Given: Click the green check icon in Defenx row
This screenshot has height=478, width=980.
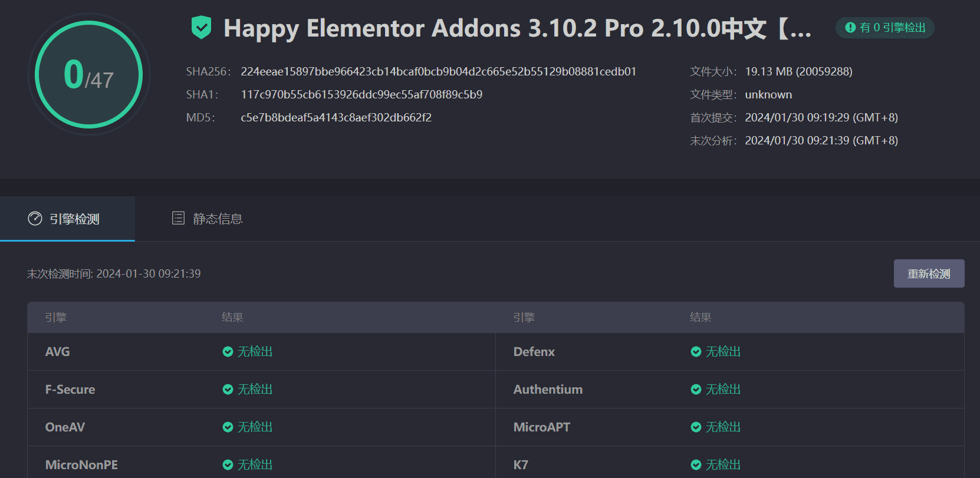Looking at the screenshot, I should pyautogui.click(x=696, y=352).
